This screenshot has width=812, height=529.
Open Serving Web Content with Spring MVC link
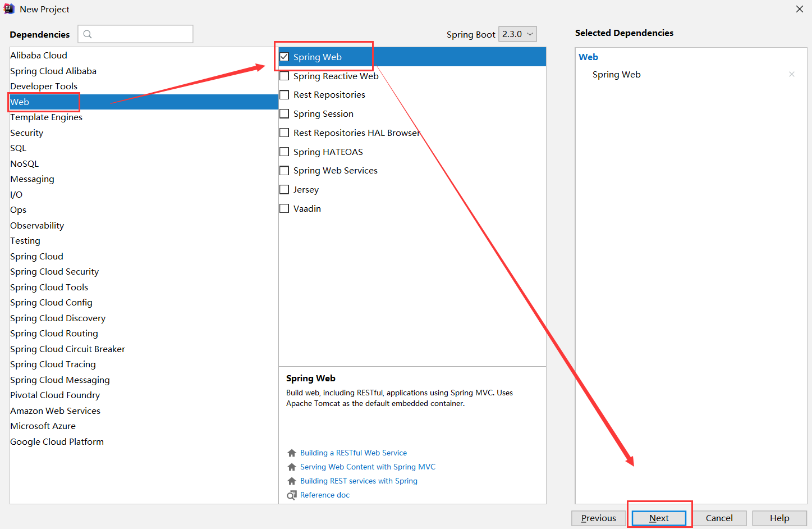click(x=368, y=467)
